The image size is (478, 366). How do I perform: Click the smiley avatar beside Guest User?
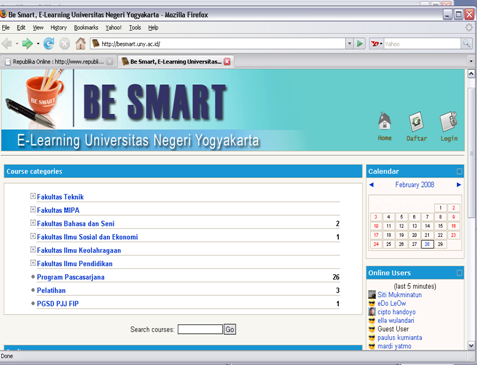[372, 329]
